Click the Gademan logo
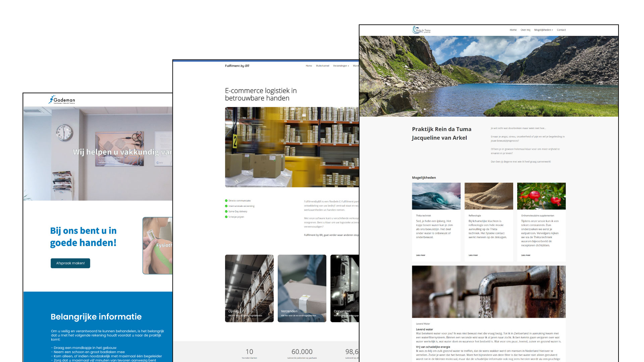The height and width of the screenshot is (362, 644). [62, 100]
